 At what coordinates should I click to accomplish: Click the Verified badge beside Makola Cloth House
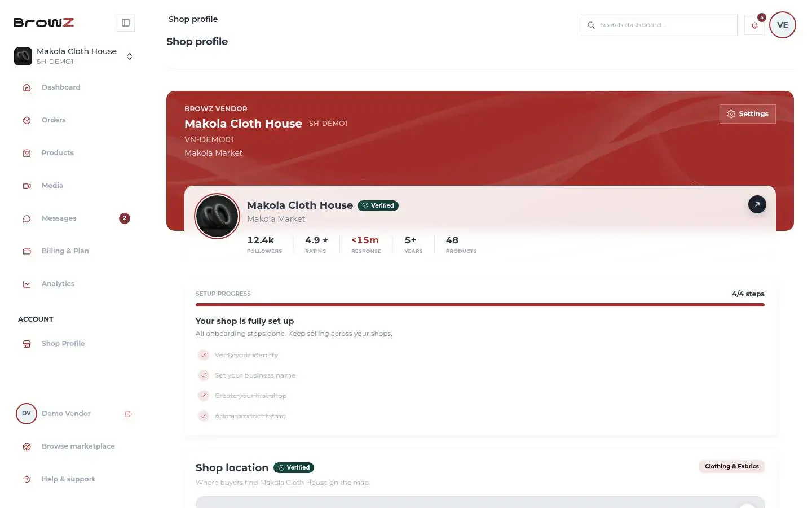point(378,205)
